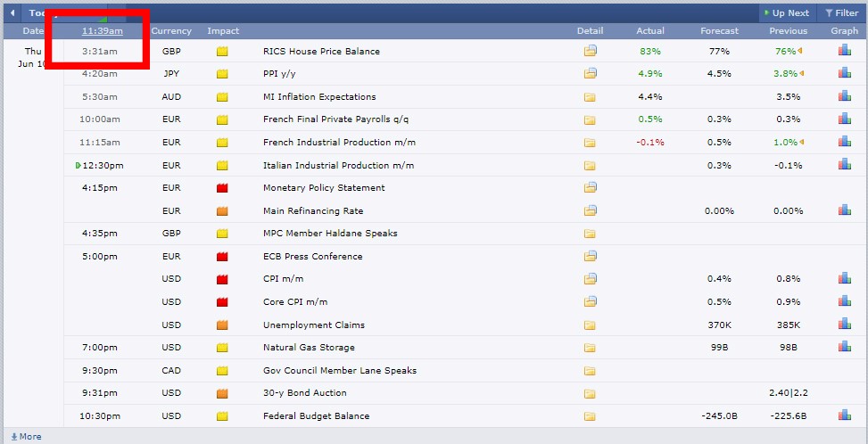The width and height of the screenshot is (868, 444).
Task: Click the Impact column header
Action: (x=223, y=31)
